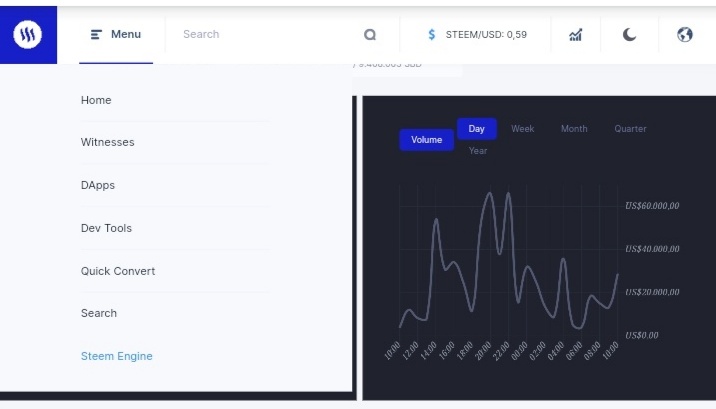Viewport: 716px width, 409px height.
Task: Open Home from the menu
Action: (x=96, y=100)
